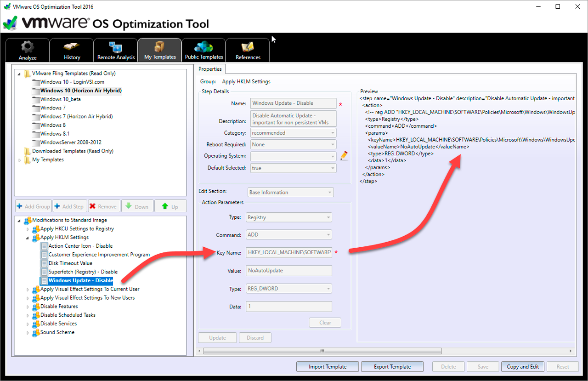588x381 pixels.
Task: Open Public Templates cloud icon tab
Action: (x=204, y=47)
